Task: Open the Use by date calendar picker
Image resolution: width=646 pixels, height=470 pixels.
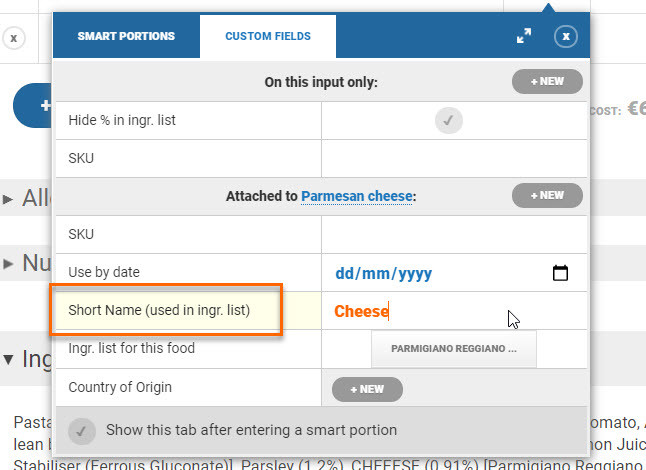Action: (x=560, y=273)
